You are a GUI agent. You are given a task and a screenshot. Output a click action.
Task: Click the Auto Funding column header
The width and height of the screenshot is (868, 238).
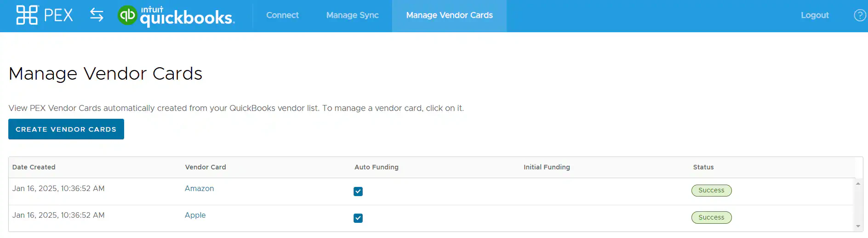(376, 167)
